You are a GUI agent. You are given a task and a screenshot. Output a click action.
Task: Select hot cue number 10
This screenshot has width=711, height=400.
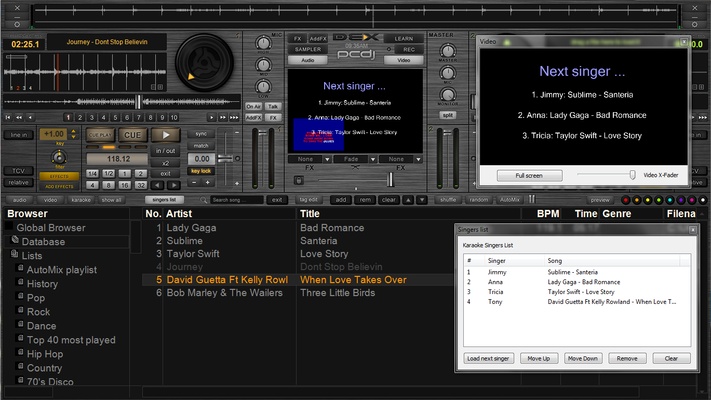pyautogui.click(x=174, y=117)
